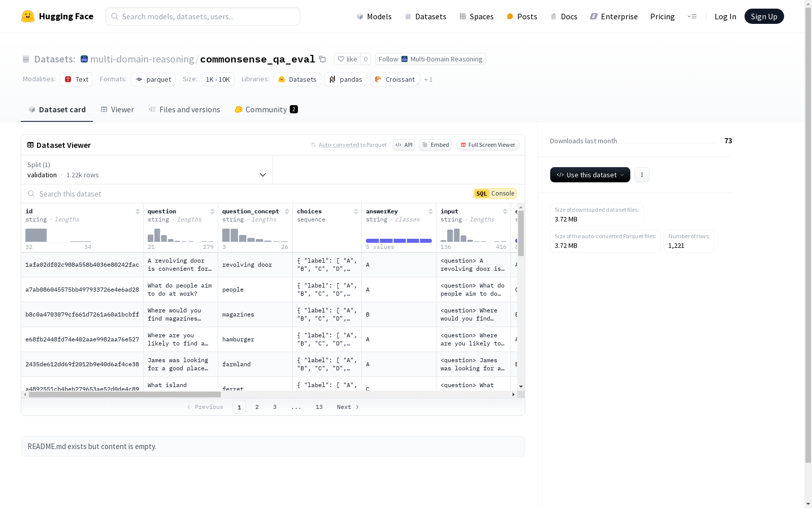Show the +1 additional libraries
Screen dimensions: 812x508
click(428, 80)
